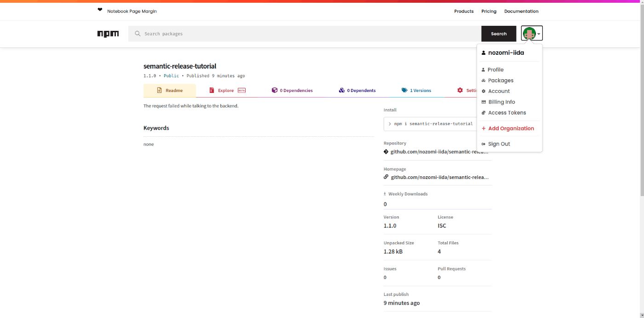Focus the Search packages input field
Screen dimensions: 644x318
tap(305, 34)
